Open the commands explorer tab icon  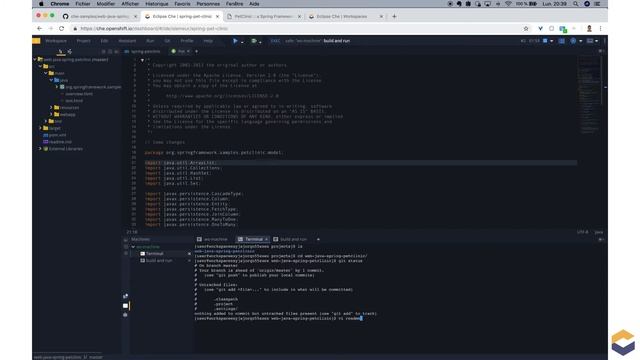click(70, 51)
